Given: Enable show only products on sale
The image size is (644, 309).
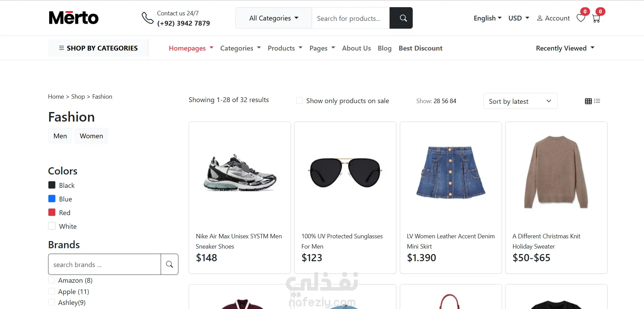Looking at the screenshot, I should (x=299, y=100).
